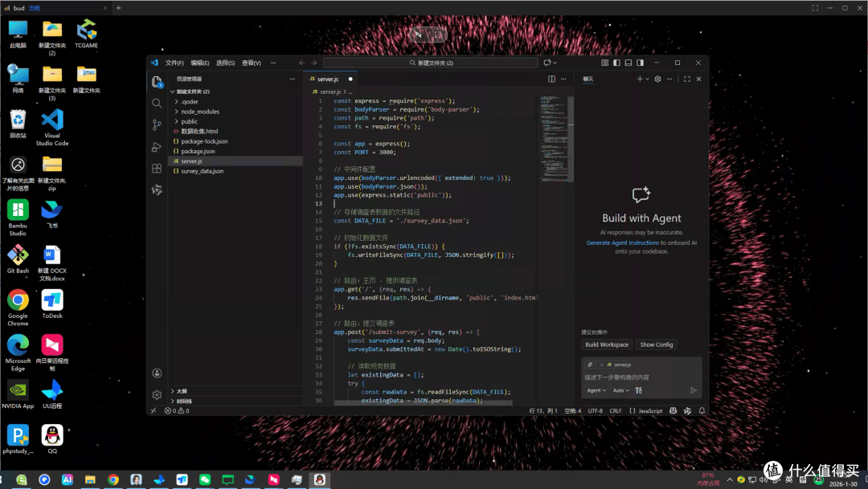Screen dimensions: 868x489
Task: Open the Search view in activity bar
Action: click(x=157, y=104)
